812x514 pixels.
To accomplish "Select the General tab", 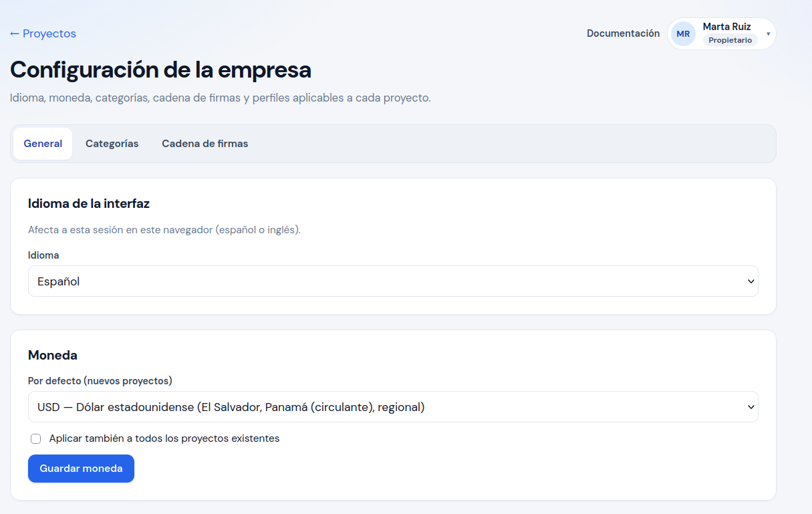I will [x=43, y=144].
